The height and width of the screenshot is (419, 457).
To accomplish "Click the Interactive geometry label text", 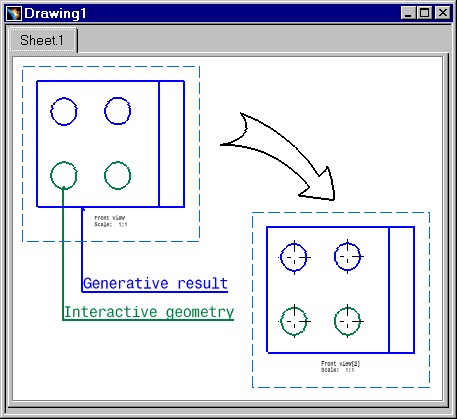I will click(x=149, y=312).
